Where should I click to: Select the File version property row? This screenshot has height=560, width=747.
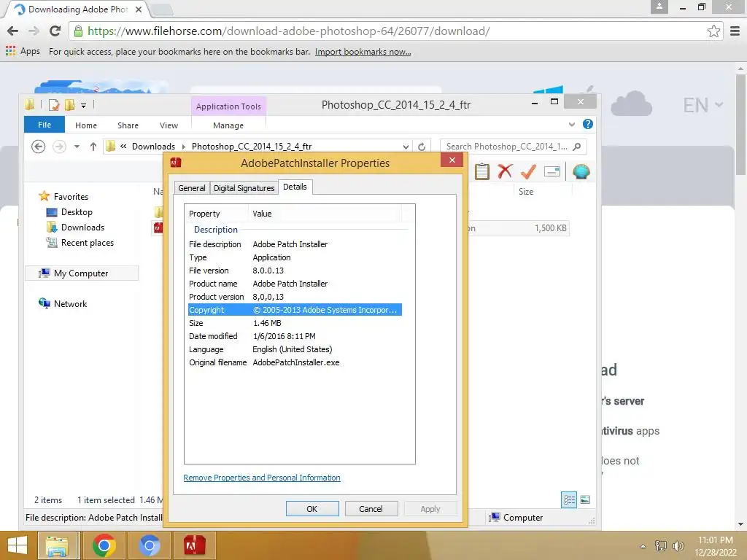tap(295, 271)
